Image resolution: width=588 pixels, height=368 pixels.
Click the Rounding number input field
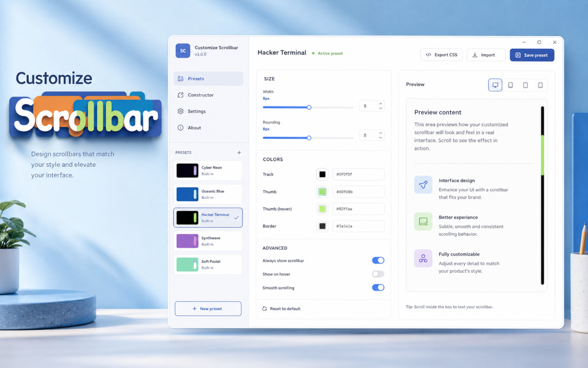tap(372, 135)
